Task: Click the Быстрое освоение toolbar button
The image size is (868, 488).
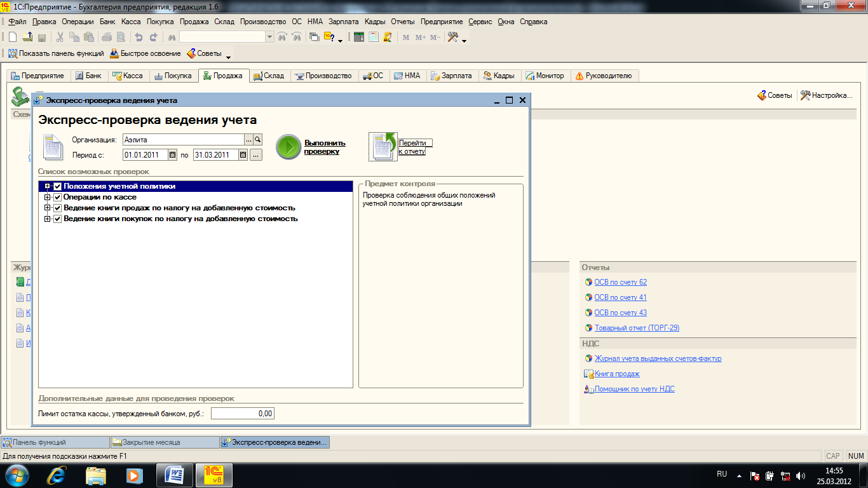Action: [146, 53]
